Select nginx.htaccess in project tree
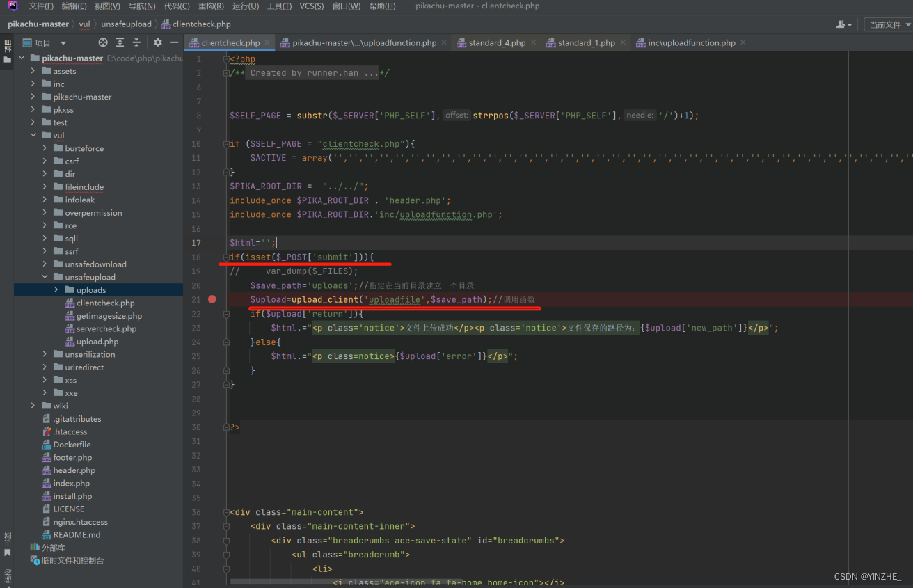 tap(80, 522)
